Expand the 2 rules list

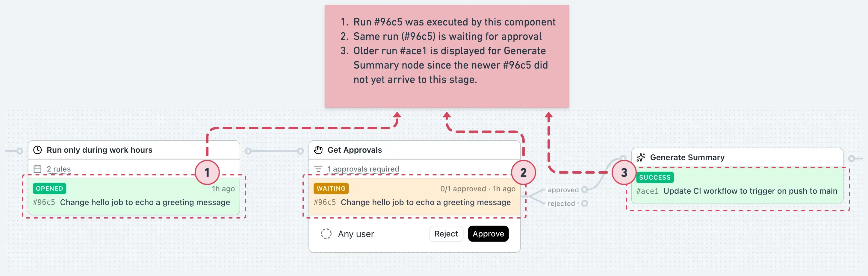(x=59, y=169)
